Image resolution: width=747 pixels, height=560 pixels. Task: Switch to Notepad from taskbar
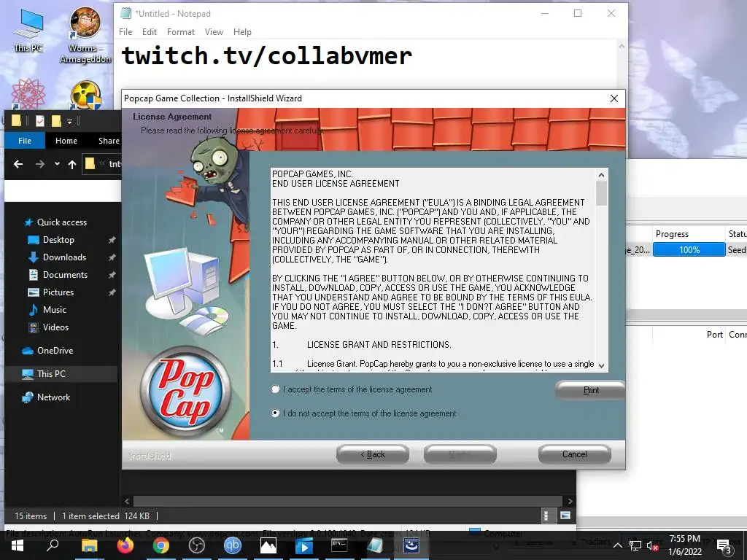click(x=375, y=545)
